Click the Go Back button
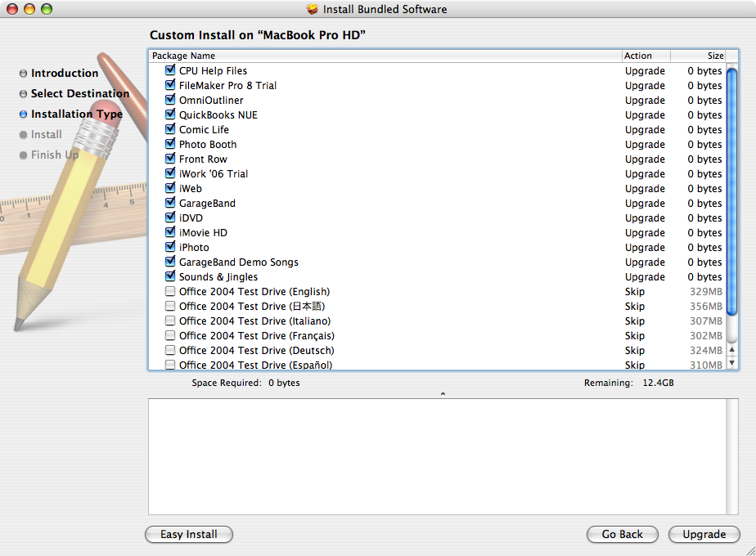756x556 pixels. tap(623, 534)
